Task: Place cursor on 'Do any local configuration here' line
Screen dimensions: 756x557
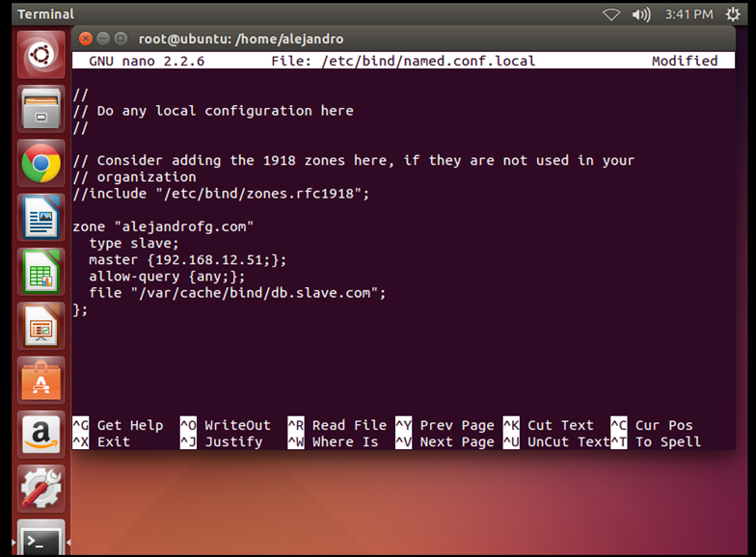Action: point(213,111)
